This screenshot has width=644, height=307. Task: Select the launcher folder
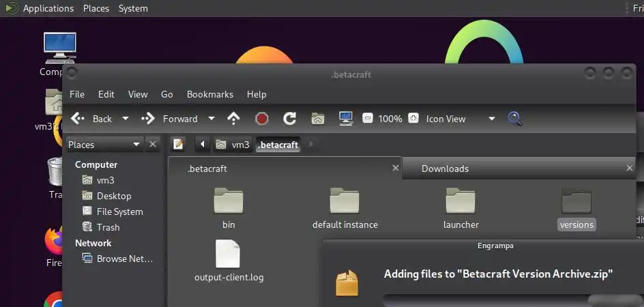coord(460,208)
